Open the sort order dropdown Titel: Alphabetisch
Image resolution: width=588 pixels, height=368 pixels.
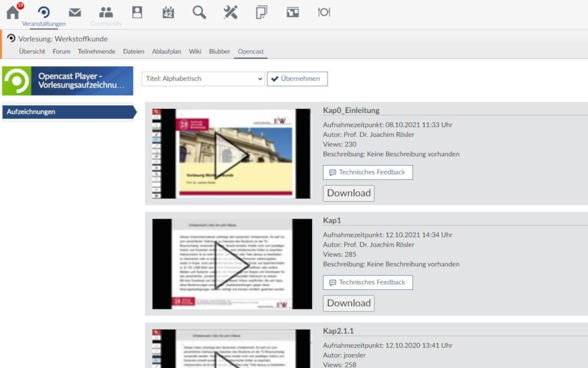(x=203, y=79)
